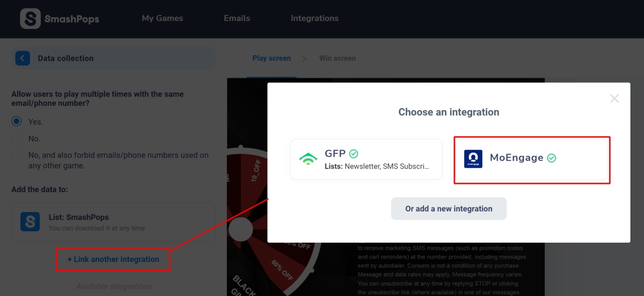Select the Yes radio option
Viewport: 644px width, 296px height.
point(16,121)
